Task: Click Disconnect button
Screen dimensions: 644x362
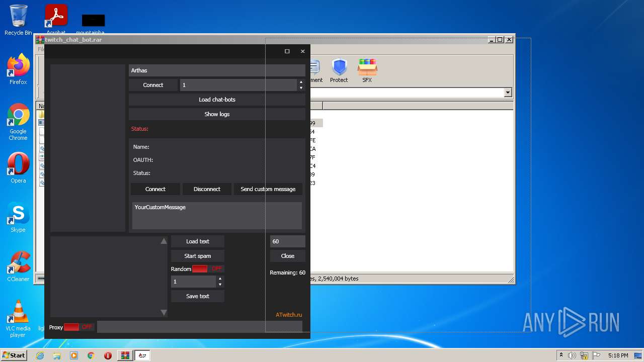Action: point(207,189)
